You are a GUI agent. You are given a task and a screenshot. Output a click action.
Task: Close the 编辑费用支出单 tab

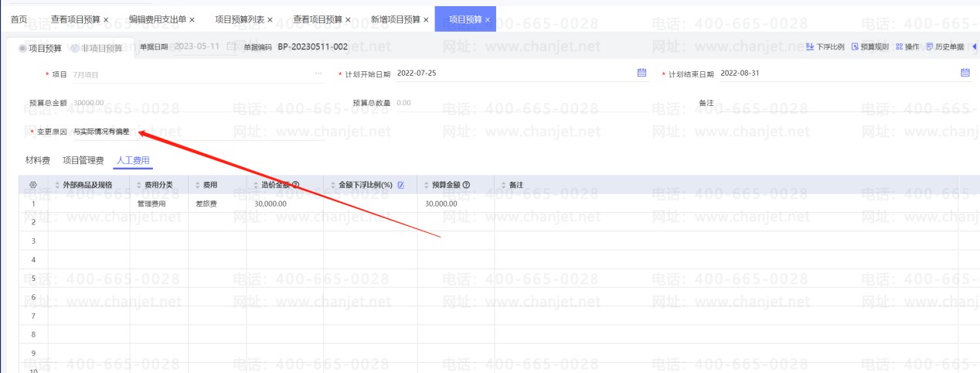pyautogui.click(x=192, y=19)
